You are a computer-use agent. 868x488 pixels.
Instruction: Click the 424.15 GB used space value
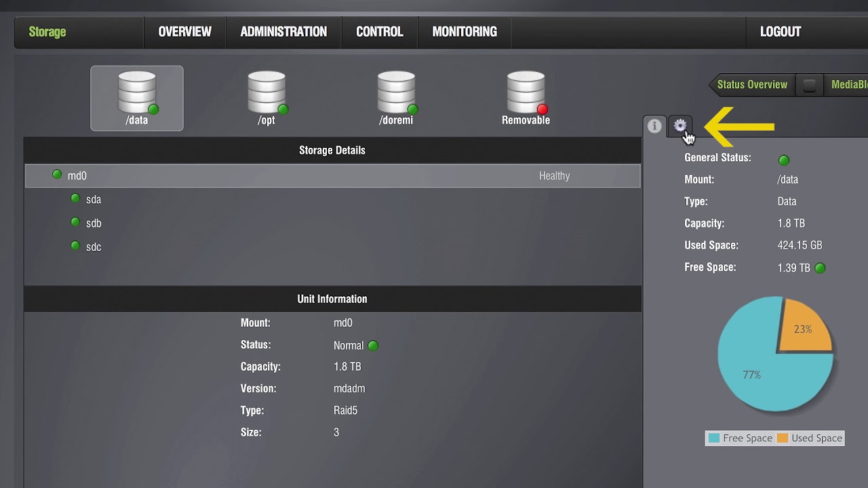[x=800, y=245]
